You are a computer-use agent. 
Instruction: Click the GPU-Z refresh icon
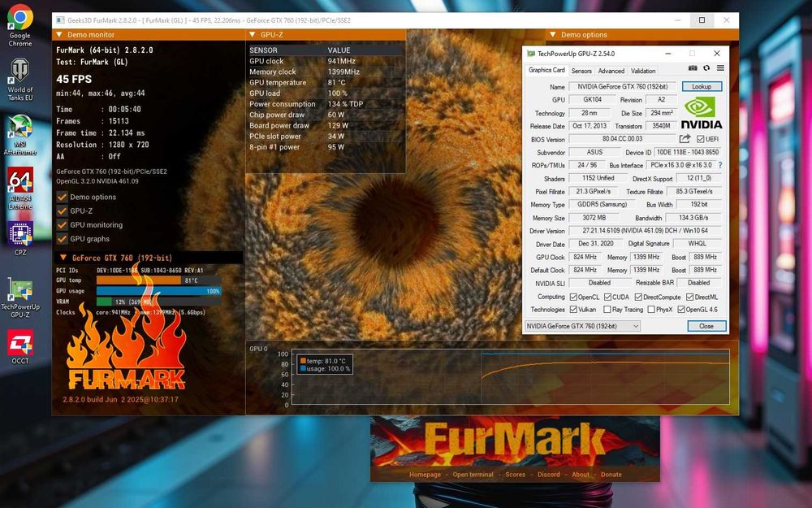706,68
